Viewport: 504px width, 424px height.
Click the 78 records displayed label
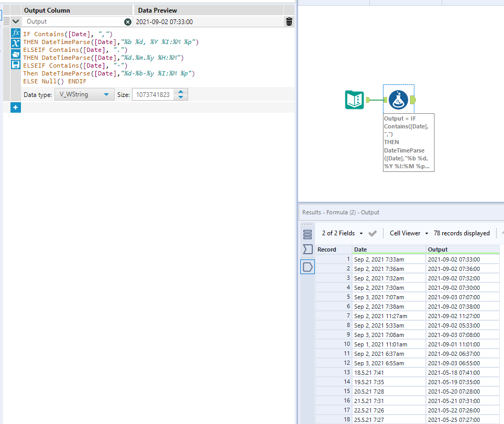(462, 233)
